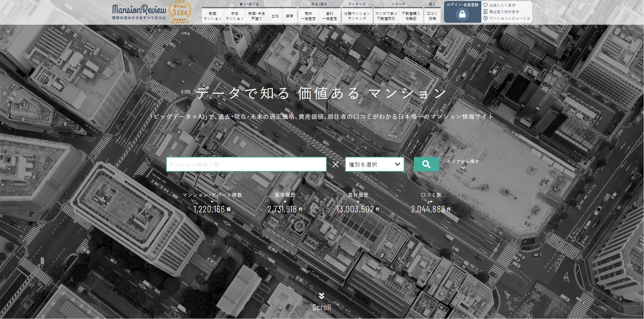This screenshot has height=319, width=644.
Task: Click the magnifier search button
Action: point(426,164)
